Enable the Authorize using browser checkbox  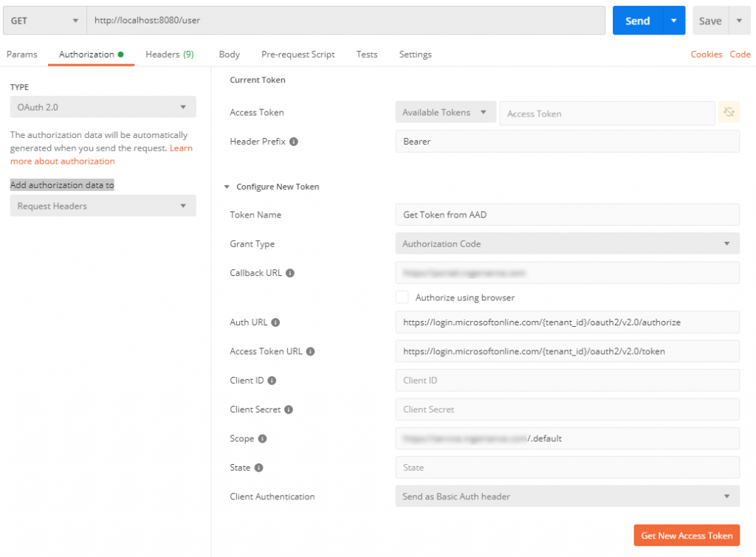click(x=402, y=297)
